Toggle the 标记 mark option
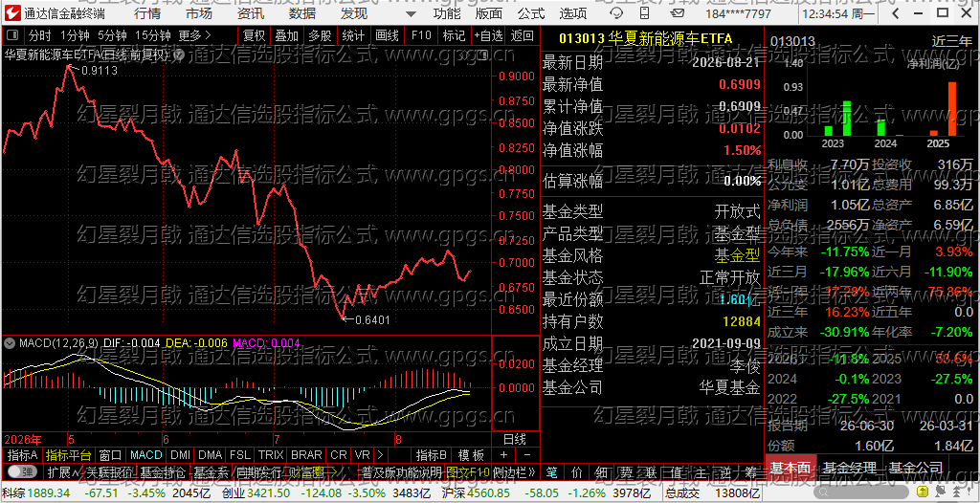The height and width of the screenshot is (503, 980). 454,35
